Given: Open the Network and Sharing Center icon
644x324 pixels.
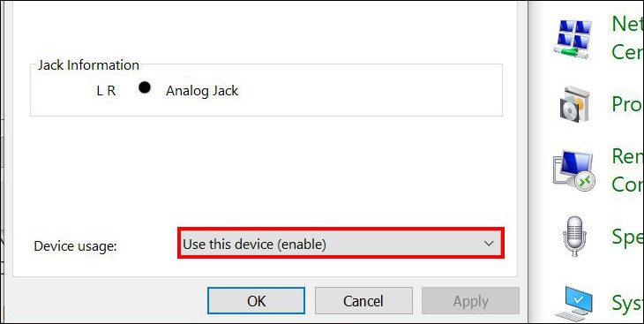Looking at the screenshot, I should coord(573,39).
